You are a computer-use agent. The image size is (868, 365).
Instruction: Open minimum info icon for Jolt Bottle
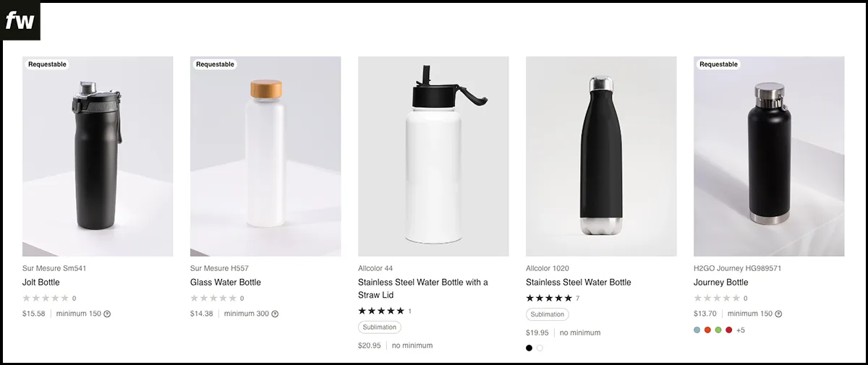(107, 314)
